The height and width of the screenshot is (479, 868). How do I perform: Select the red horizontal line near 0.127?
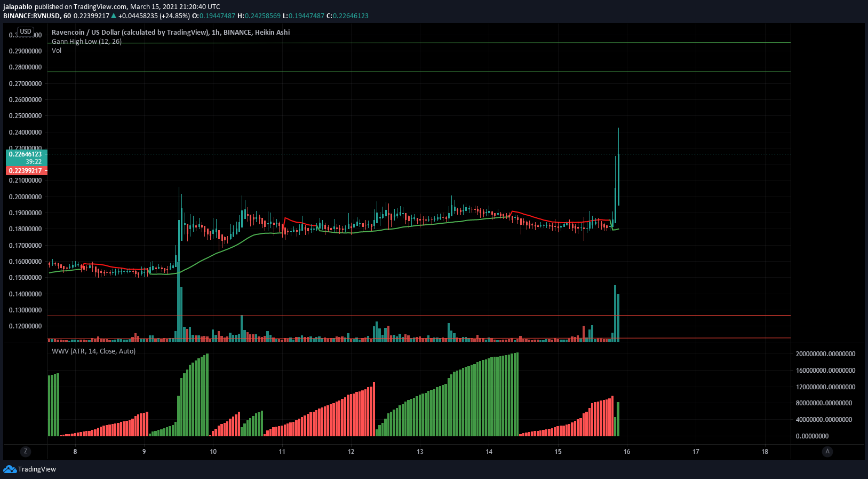(419, 316)
